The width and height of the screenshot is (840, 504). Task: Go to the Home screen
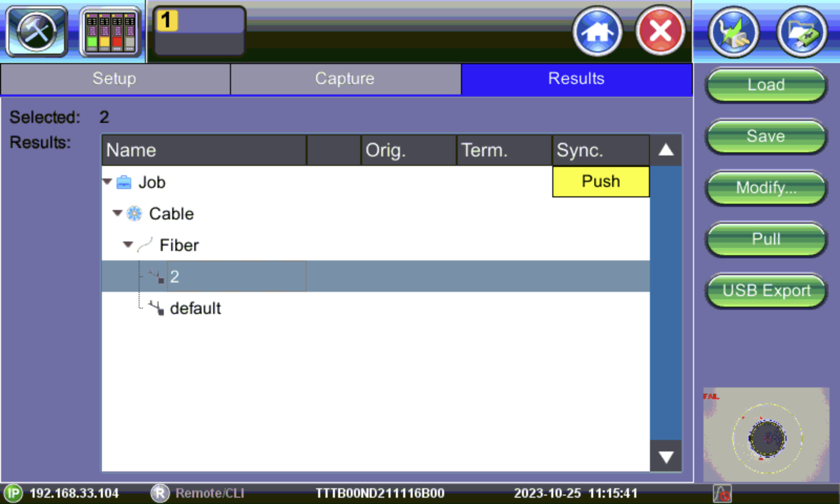pyautogui.click(x=597, y=31)
